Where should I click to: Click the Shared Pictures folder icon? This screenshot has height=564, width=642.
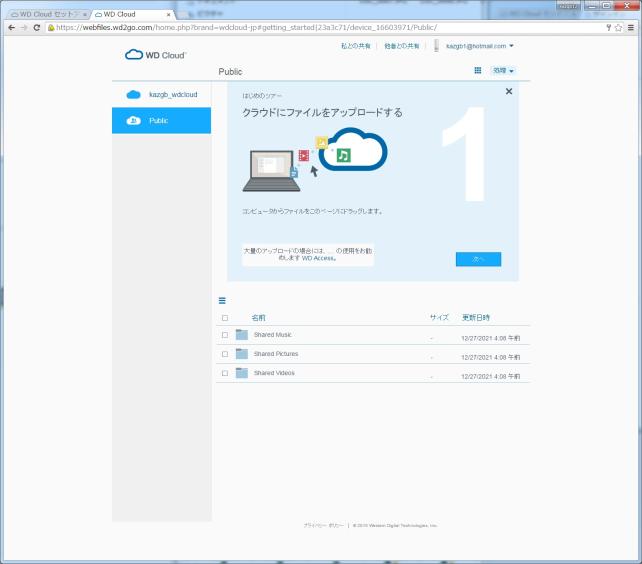(x=242, y=353)
